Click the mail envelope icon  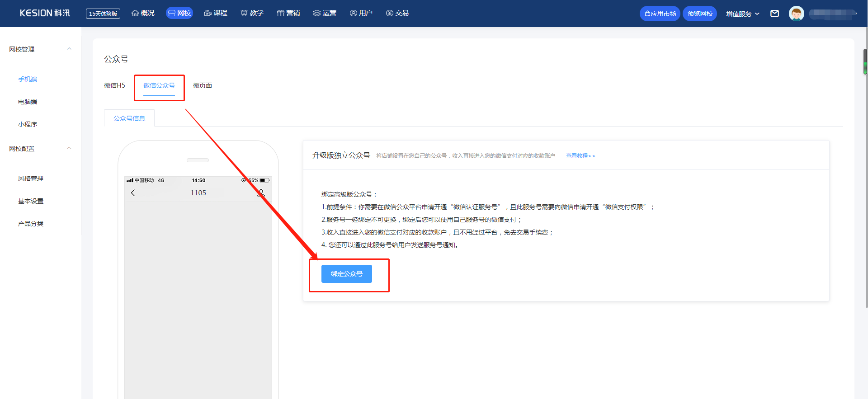pos(774,14)
